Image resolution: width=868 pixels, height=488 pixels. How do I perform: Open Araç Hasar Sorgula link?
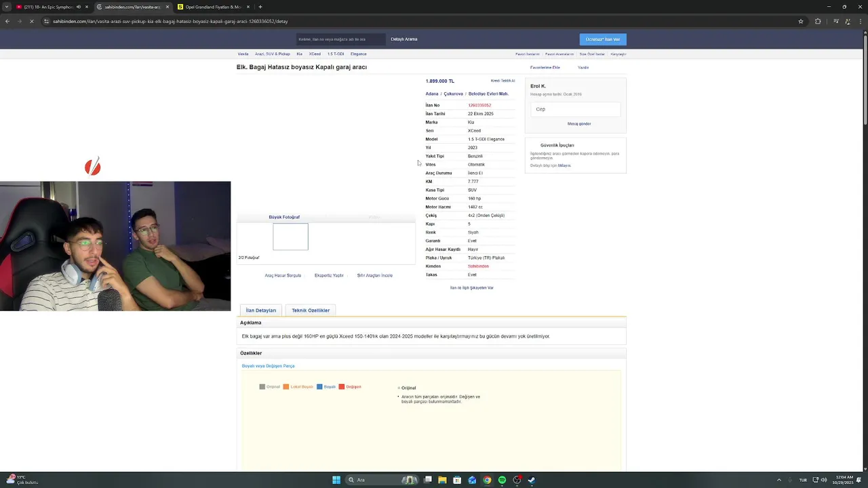click(283, 275)
